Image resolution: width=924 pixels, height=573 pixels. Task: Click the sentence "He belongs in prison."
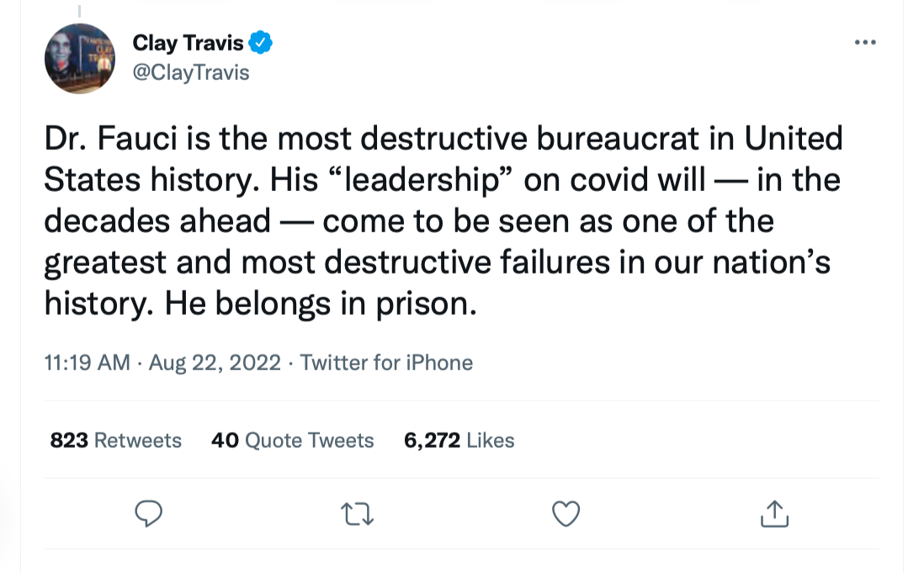321,303
